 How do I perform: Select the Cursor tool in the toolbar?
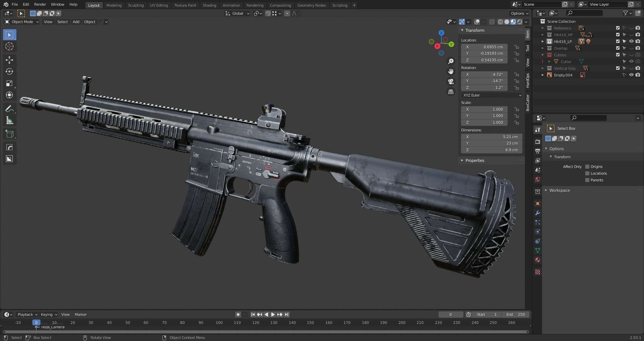tap(9, 47)
